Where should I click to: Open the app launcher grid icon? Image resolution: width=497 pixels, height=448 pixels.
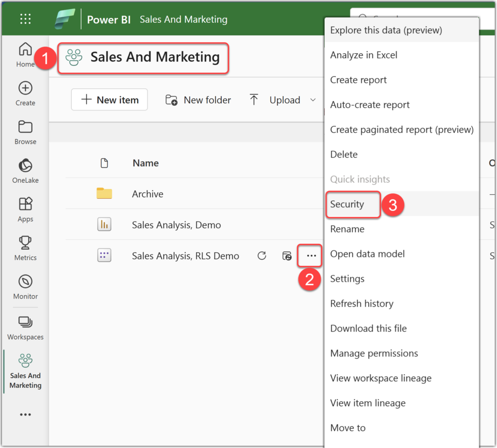point(25,19)
